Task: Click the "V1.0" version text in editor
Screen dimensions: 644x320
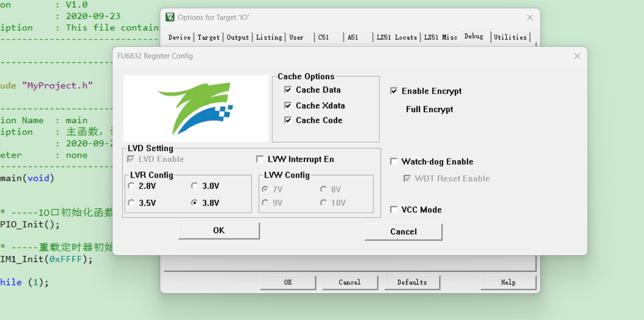Action: [x=76, y=4]
